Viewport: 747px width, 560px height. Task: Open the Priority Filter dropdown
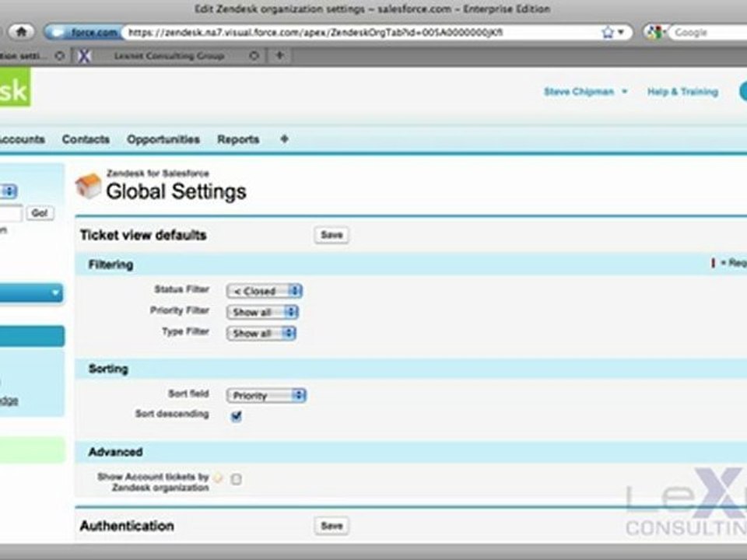click(262, 312)
